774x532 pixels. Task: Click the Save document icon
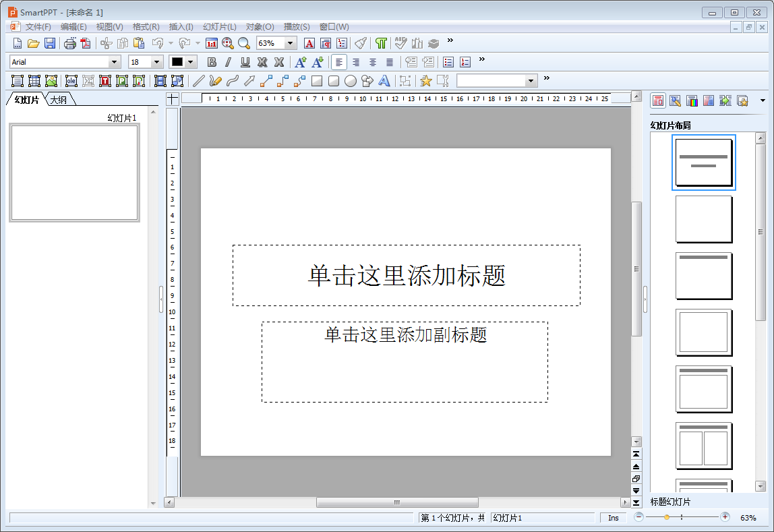pos(50,43)
